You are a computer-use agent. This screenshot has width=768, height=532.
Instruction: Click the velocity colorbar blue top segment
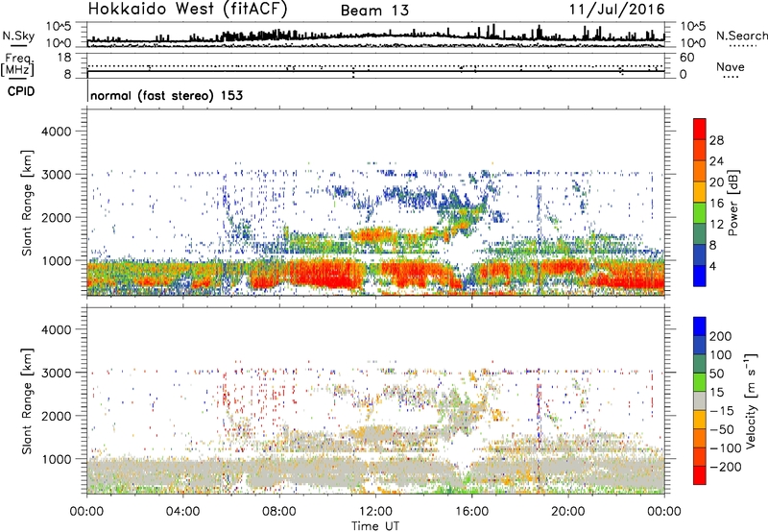(700, 326)
